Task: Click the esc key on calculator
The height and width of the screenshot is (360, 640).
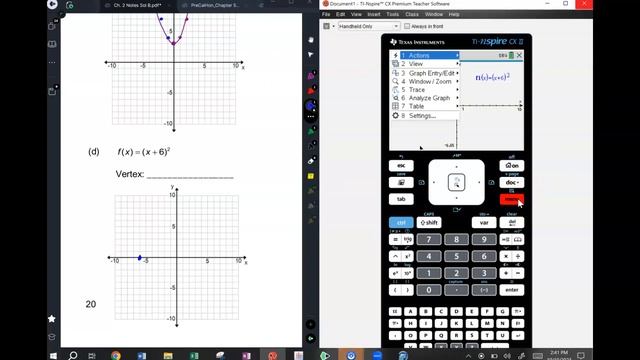Action: click(401, 165)
